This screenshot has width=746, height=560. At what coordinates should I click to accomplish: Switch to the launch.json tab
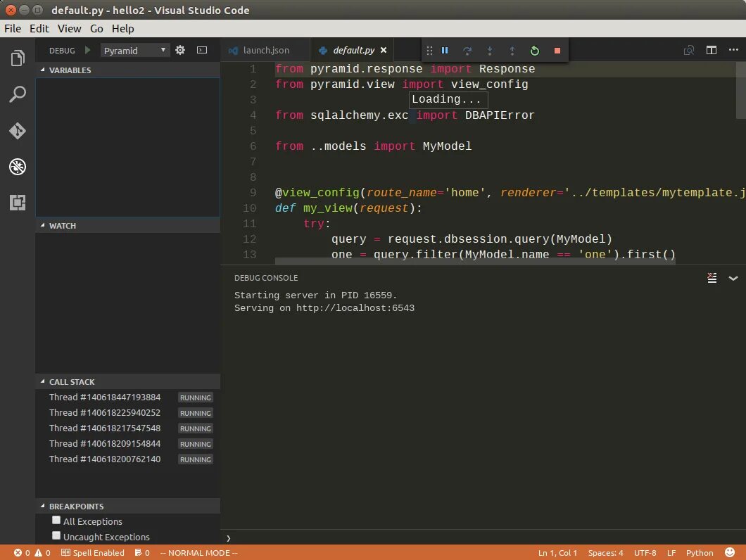(x=265, y=50)
